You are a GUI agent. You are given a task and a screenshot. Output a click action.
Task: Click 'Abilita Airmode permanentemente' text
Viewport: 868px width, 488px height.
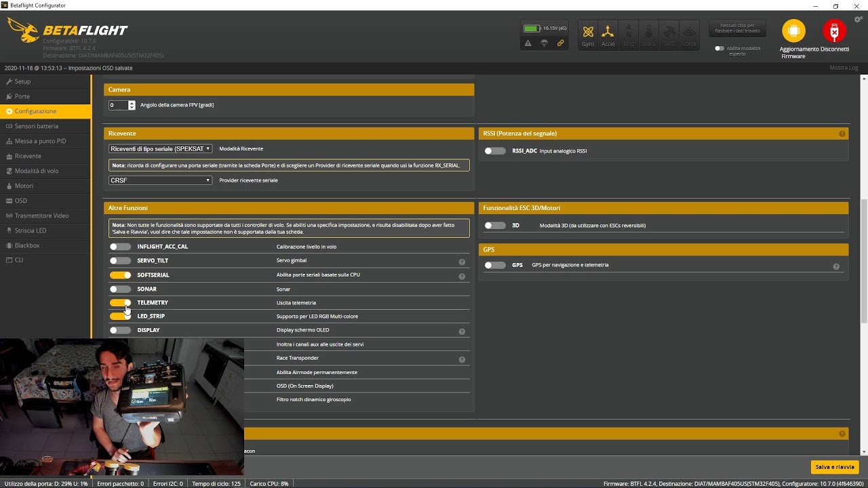pos(317,372)
